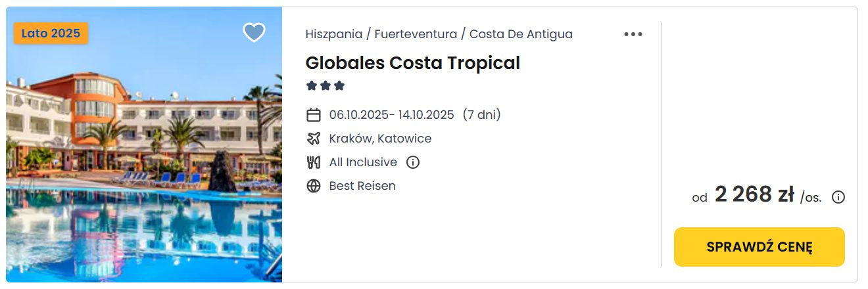Viewport: 868px width, 289px height.
Task: Open the Globales Costa Tropical title link
Action: (413, 63)
